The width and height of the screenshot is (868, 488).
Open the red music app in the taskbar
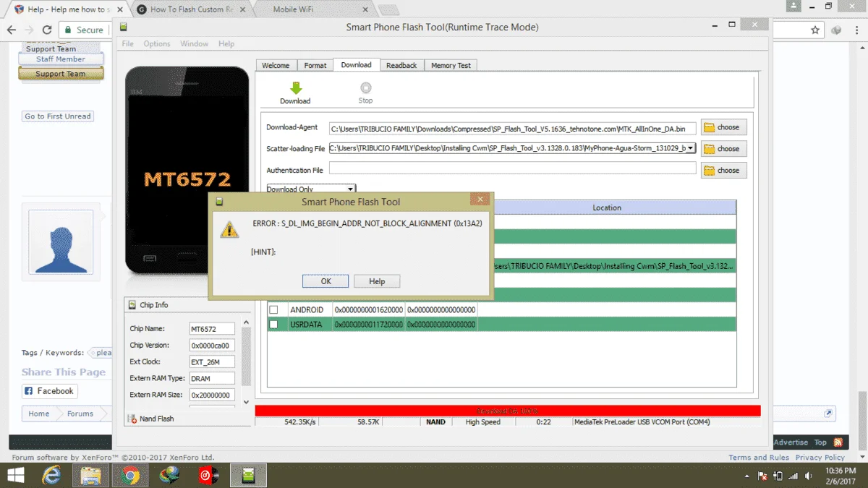click(209, 475)
